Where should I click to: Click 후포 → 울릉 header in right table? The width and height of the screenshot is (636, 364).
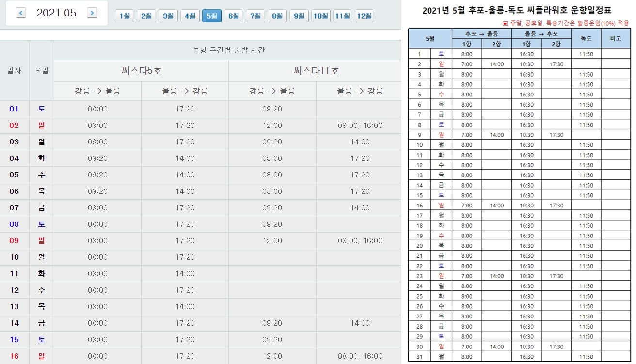482,34
